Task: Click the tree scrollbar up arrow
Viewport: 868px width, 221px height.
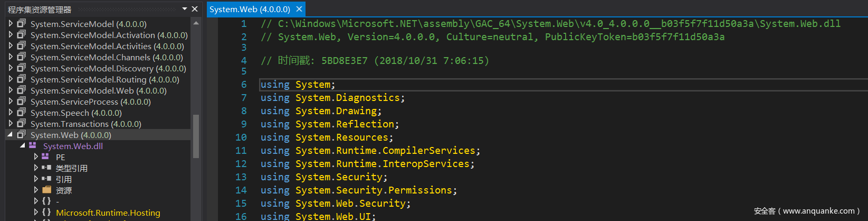Action: (196, 23)
